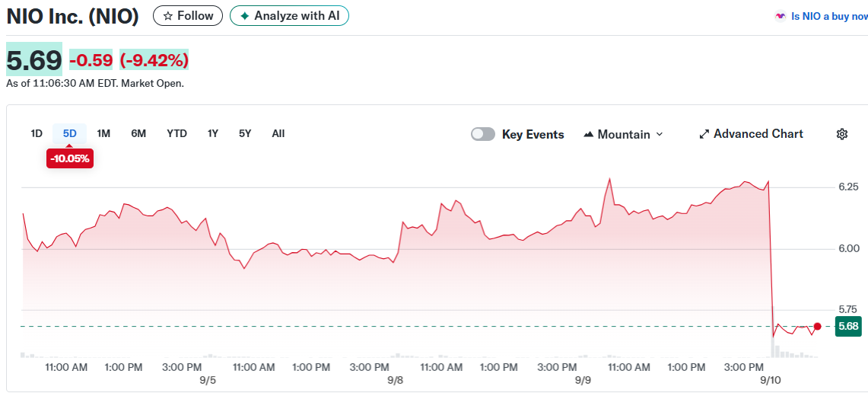Switch chart to 1M range
The image size is (868, 393).
(103, 133)
